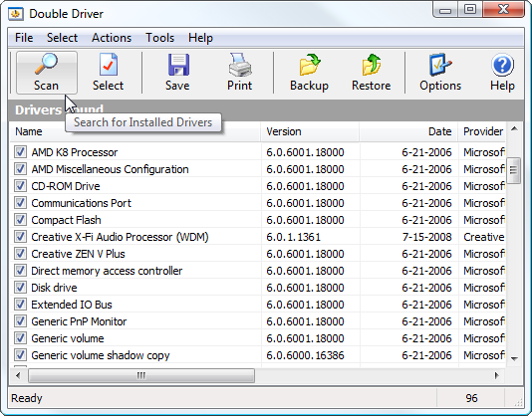Toggle the Extended IO Bus checkbox
This screenshot has height=416, width=532.
pos(20,305)
